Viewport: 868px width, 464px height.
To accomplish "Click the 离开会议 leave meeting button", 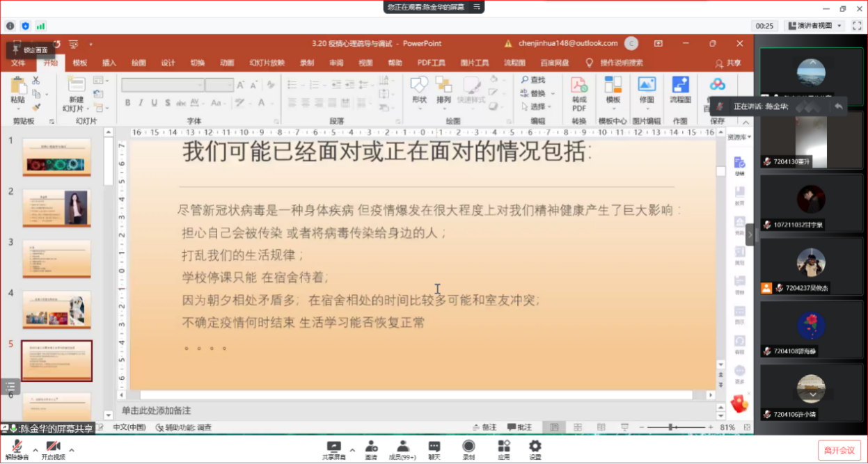I will pos(839,450).
